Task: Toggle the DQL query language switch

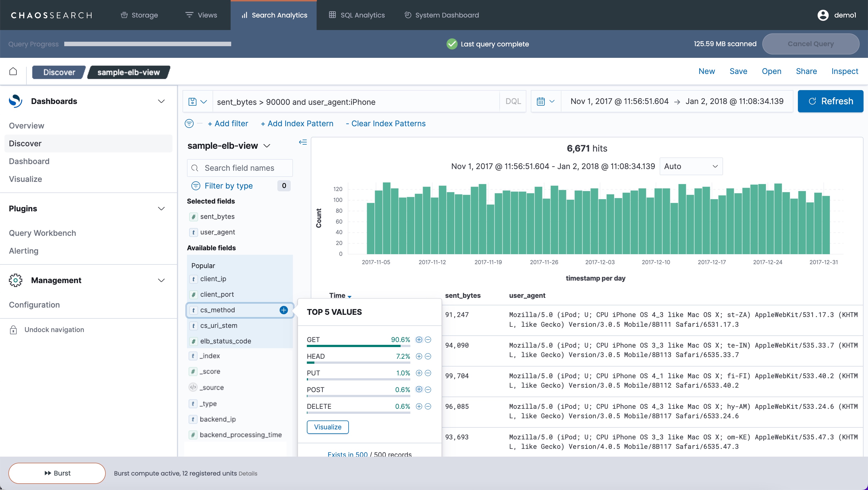Action: 513,102
